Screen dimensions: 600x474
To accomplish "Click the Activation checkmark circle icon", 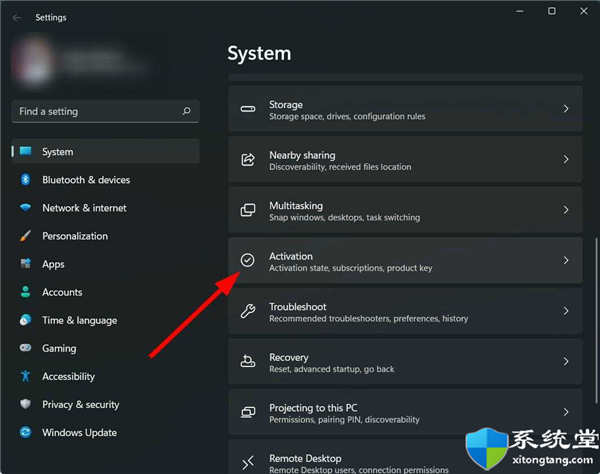I will 248,260.
